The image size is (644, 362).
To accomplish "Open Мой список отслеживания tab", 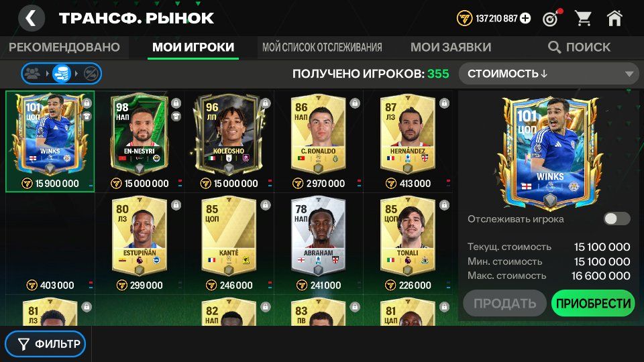I will pos(322,47).
